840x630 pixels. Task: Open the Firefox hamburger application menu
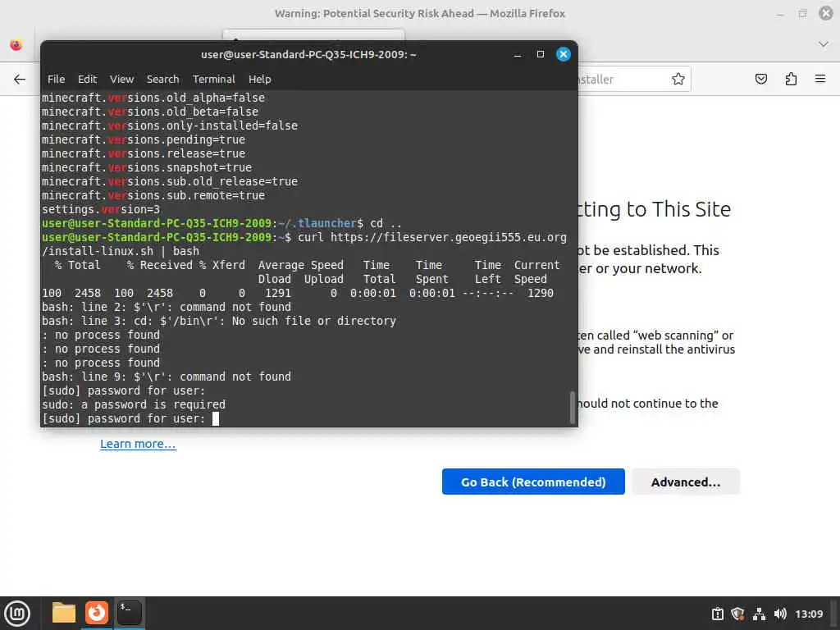pos(820,80)
